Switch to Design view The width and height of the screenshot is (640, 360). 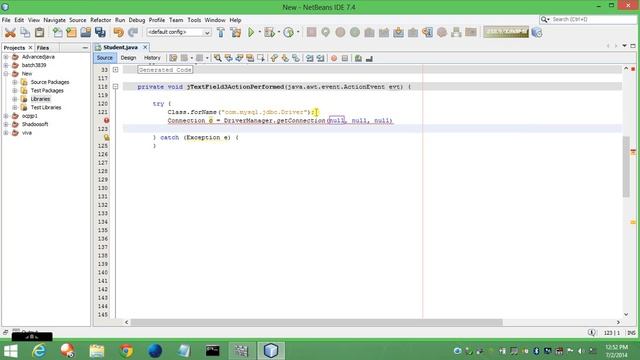pyautogui.click(x=128, y=58)
